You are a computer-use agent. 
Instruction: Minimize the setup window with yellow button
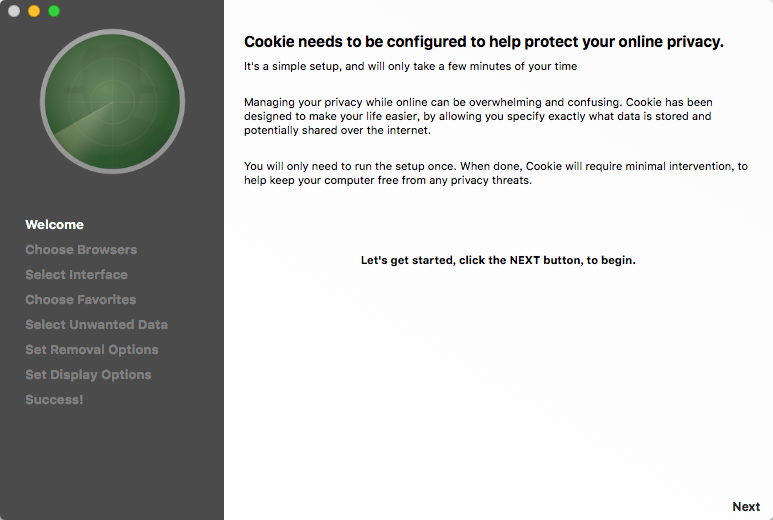(x=34, y=11)
